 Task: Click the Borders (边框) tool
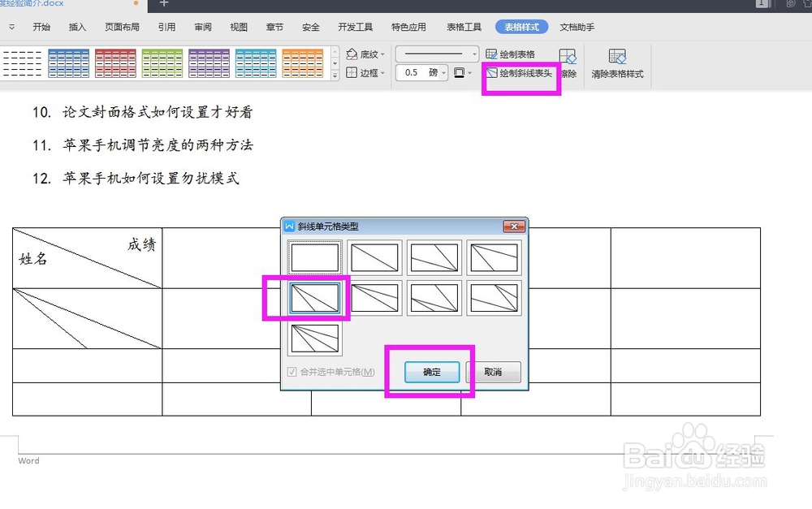point(363,73)
